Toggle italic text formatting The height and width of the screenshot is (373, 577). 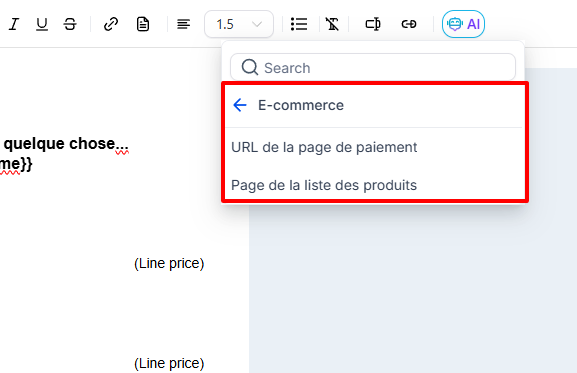[x=14, y=24]
